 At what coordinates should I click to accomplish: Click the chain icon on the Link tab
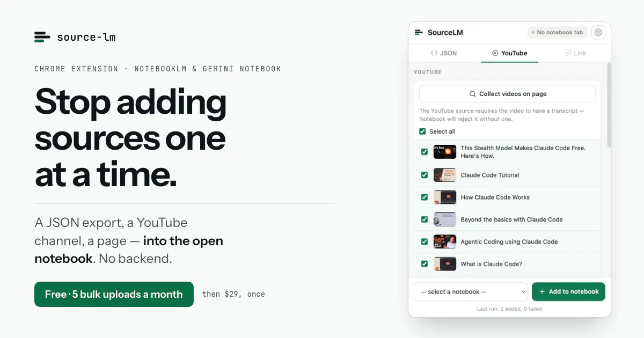tap(568, 53)
